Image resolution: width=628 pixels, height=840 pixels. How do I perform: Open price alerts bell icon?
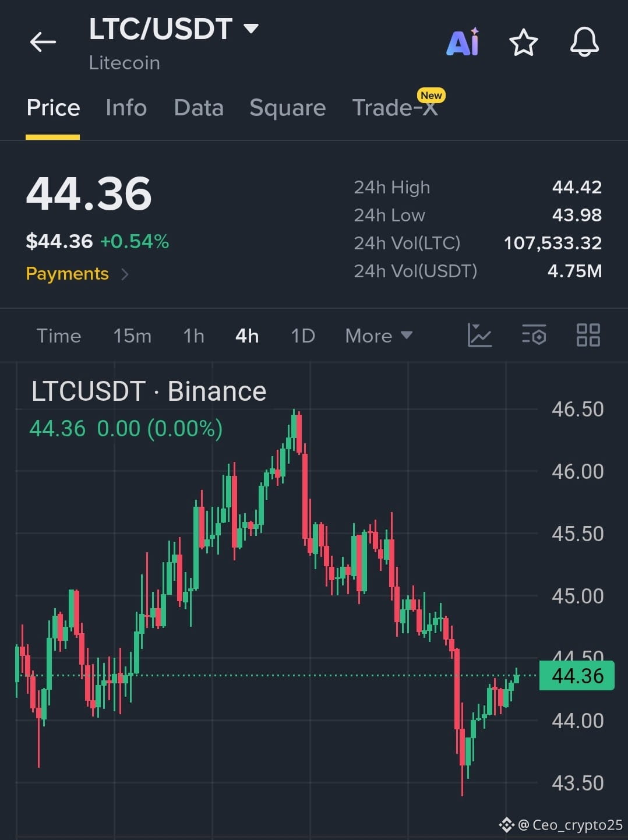tap(584, 42)
